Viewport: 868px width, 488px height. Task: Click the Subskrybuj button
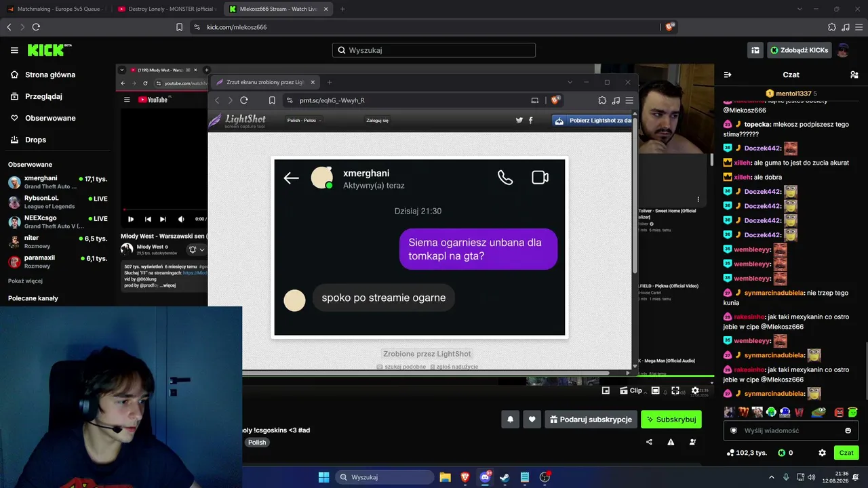point(671,420)
